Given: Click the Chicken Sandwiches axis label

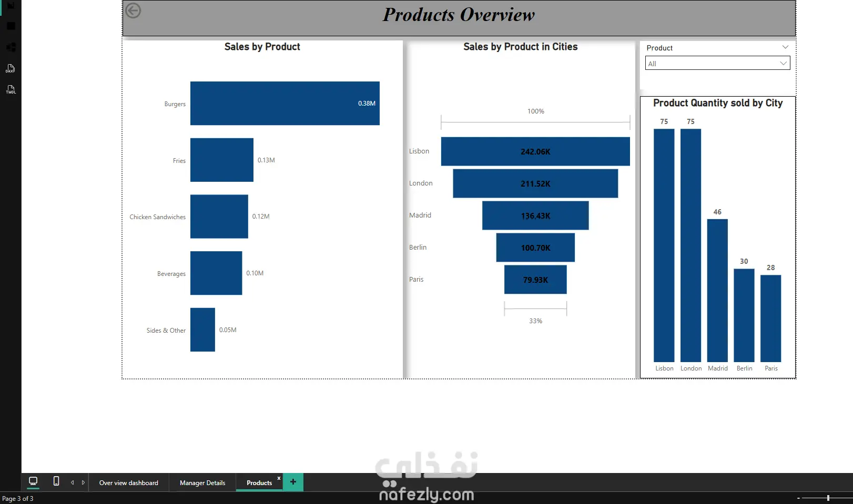Looking at the screenshot, I should click(158, 217).
